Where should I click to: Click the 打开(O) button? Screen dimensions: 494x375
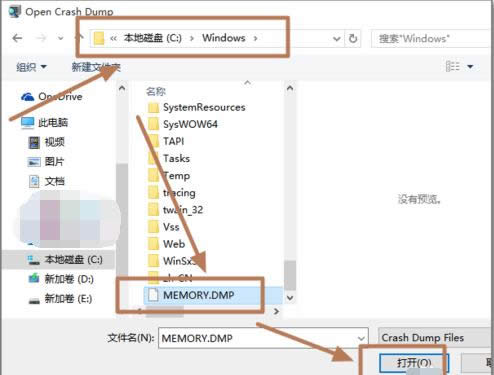(x=414, y=363)
